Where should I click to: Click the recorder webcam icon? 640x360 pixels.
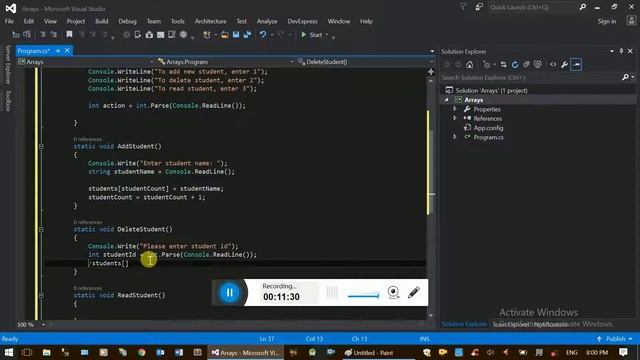coord(393,292)
